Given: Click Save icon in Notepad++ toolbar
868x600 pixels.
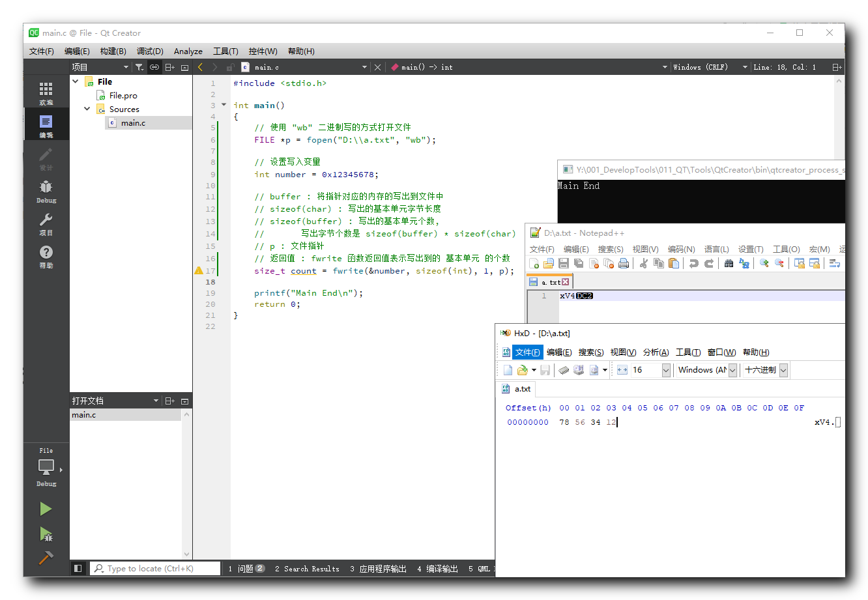Looking at the screenshot, I should 564,263.
